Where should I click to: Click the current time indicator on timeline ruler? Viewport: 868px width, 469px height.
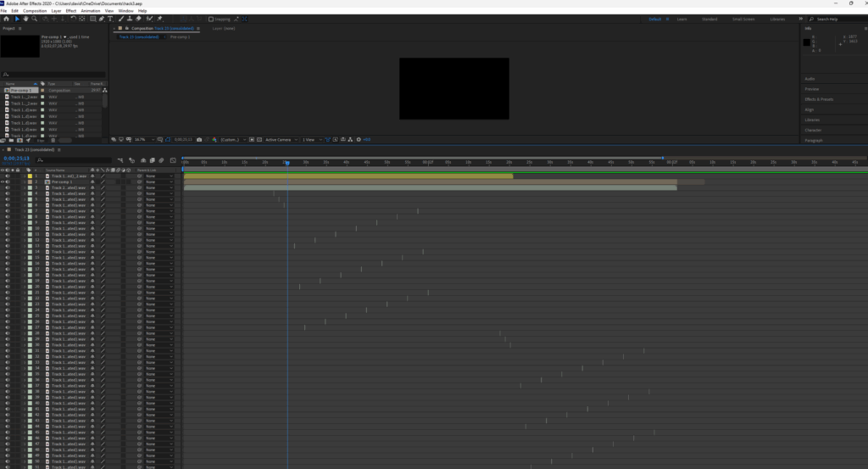point(287,163)
